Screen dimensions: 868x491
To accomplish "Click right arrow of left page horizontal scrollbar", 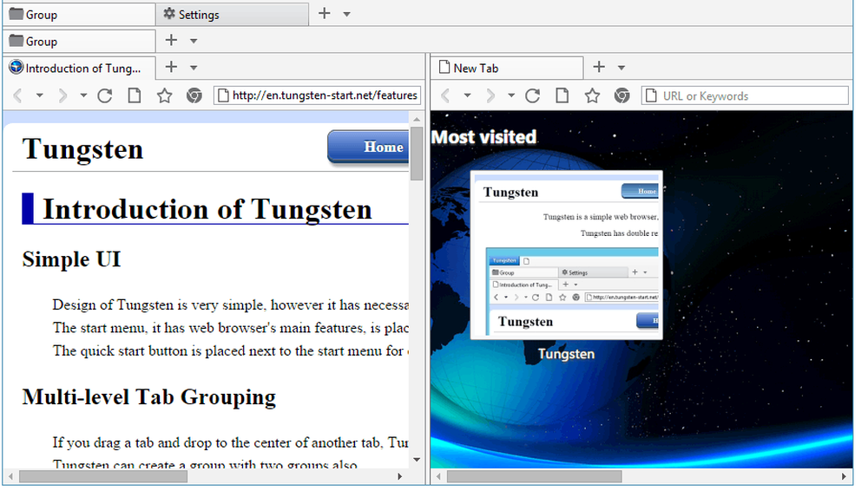I will tap(400, 476).
